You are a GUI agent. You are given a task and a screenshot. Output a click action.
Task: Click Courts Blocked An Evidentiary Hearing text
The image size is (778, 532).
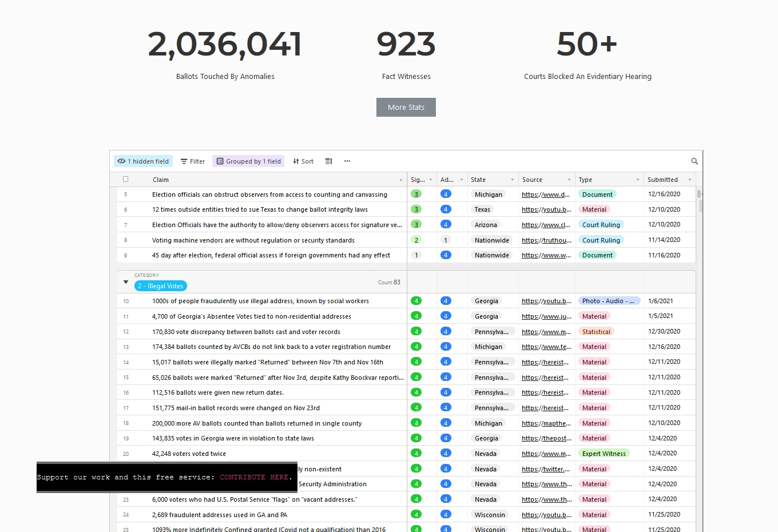(x=588, y=77)
